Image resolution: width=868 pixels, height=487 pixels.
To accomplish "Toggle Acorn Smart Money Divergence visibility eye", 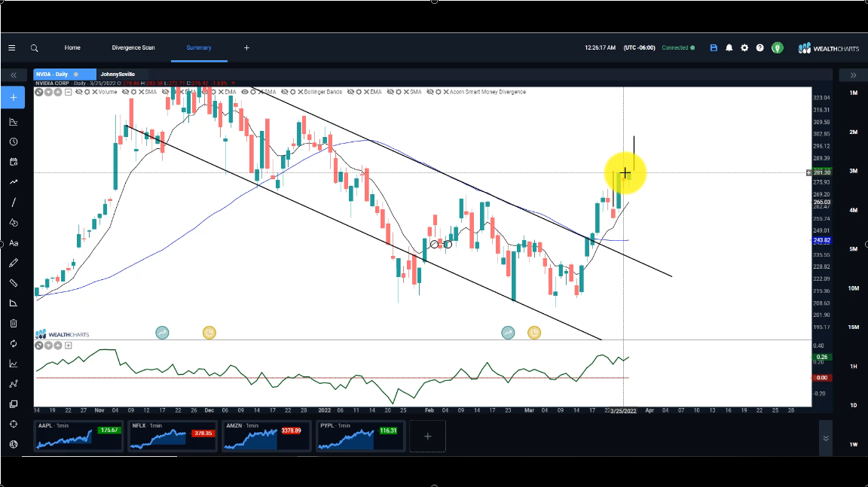I will [x=430, y=92].
